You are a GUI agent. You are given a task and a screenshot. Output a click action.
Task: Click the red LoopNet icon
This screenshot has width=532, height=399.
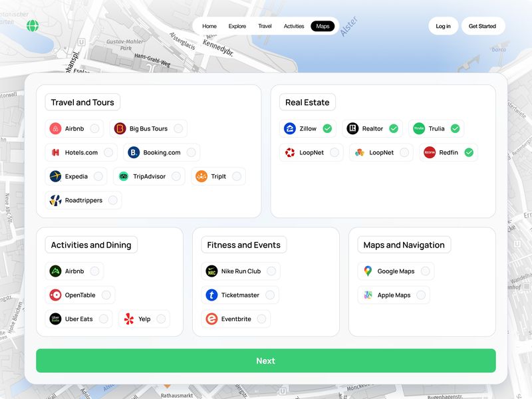[290, 152]
